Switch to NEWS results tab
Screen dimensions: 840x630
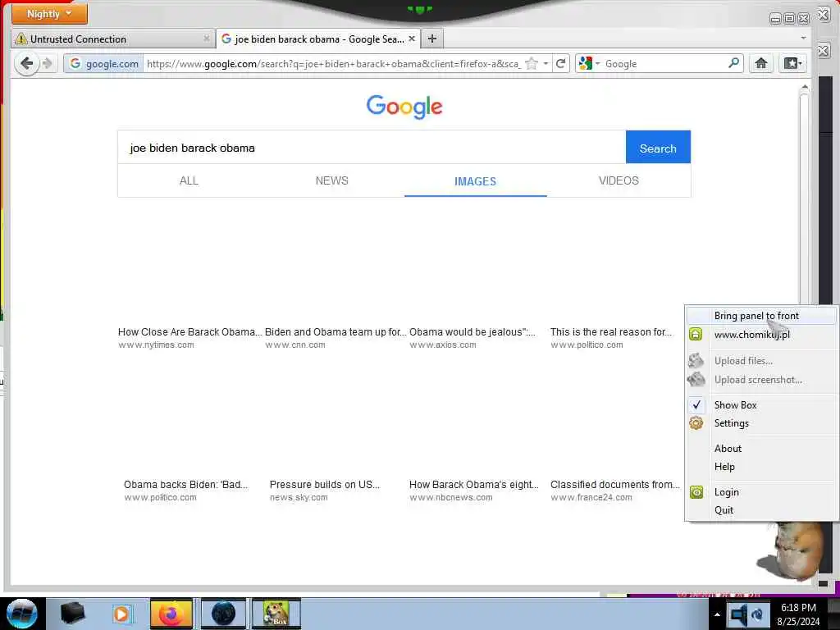(x=331, y=180)
